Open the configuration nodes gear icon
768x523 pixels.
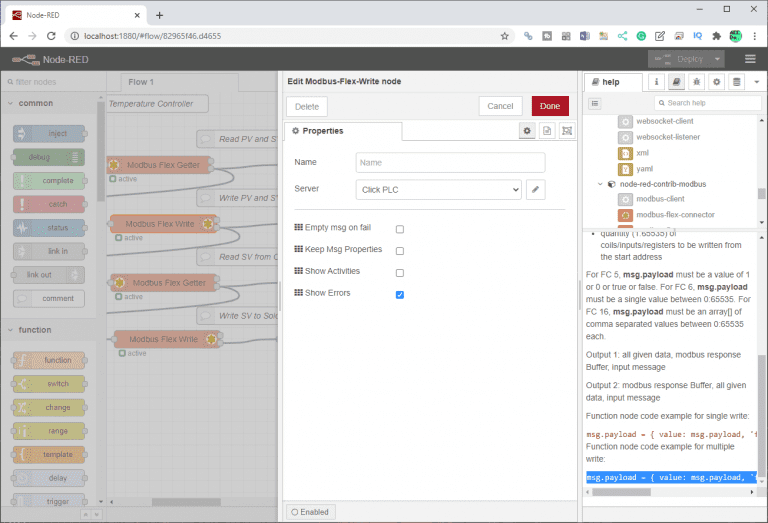[x=717, y=81]
